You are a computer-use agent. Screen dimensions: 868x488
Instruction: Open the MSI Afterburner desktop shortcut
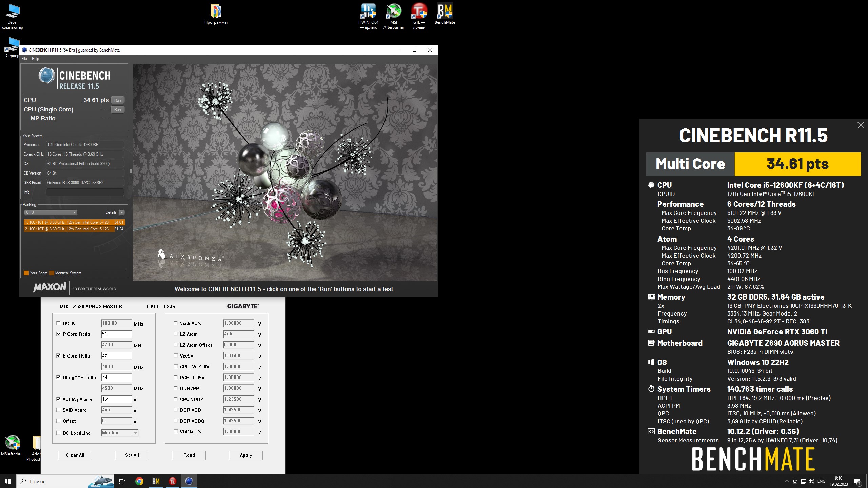[x=394, y=16]
